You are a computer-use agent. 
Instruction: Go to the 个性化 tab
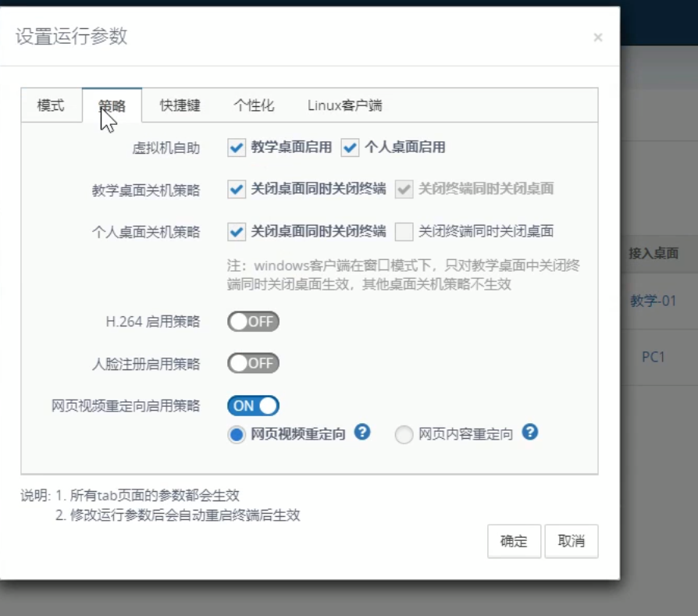click(254, 105)
